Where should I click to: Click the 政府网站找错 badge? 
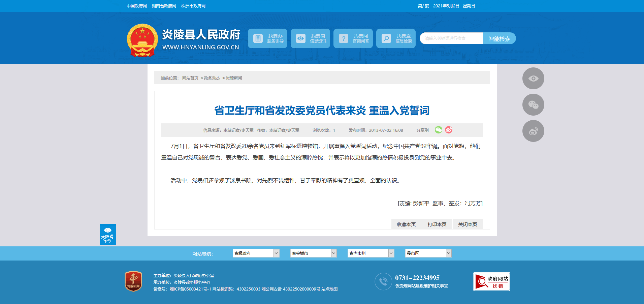point(492,281)
